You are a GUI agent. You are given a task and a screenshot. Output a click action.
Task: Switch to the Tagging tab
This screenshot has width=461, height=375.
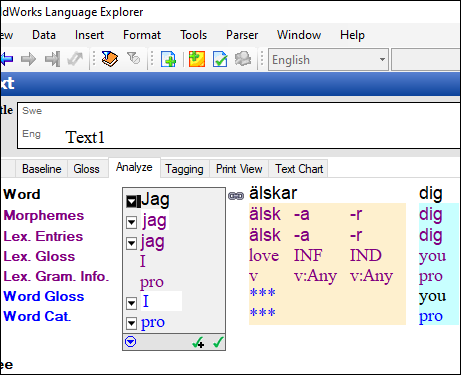(184, 169)
